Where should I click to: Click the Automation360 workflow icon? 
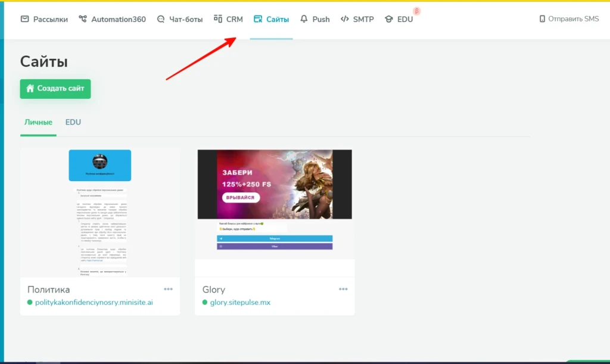pos(82,19)
